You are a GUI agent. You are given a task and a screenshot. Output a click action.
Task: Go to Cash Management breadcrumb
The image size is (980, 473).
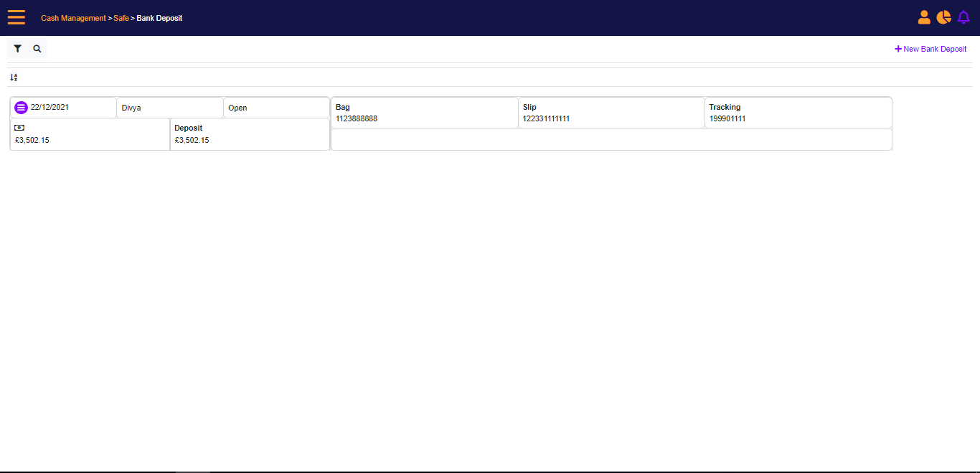[x=73, y=18]
